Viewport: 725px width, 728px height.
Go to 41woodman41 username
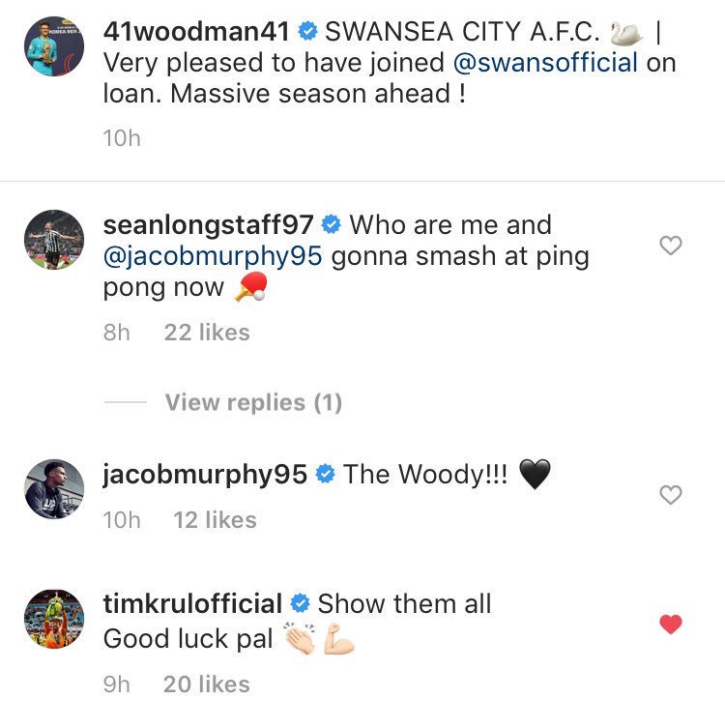196,32
